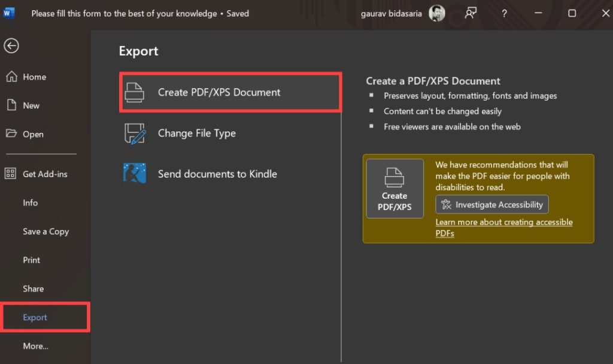Click Investigate Accessibility button
The width and height of the screenshot is (613, 364).
[492, 205]
